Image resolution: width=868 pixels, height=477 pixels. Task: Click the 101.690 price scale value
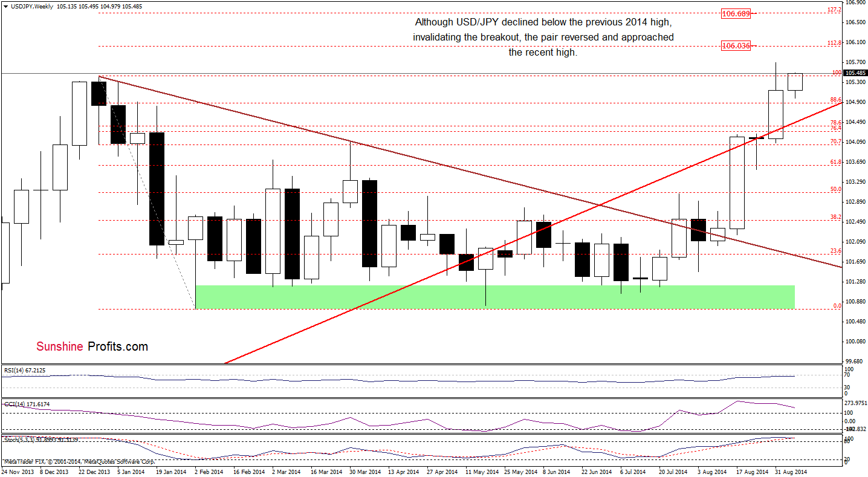coord(855,261)
